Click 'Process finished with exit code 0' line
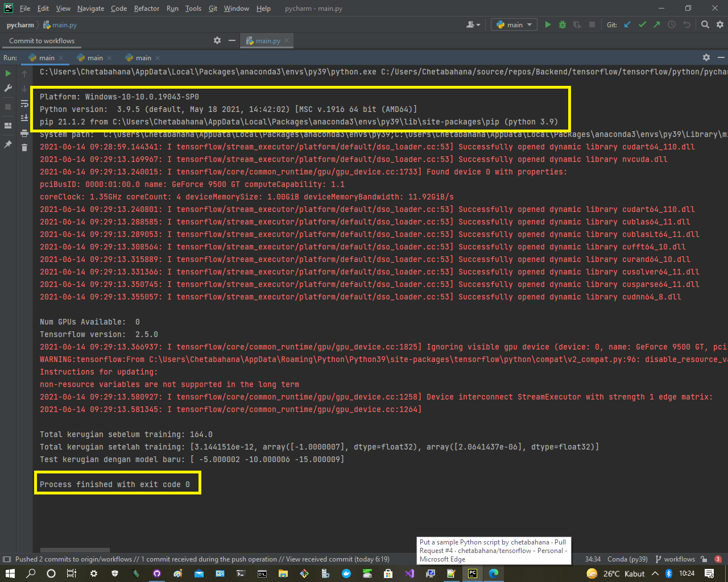 pos(115,484)
